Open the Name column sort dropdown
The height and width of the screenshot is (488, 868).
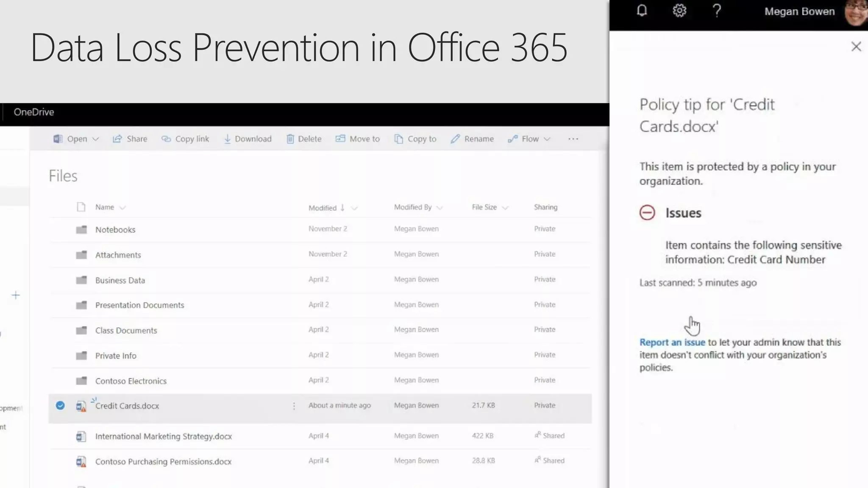[x=122, y=208]
